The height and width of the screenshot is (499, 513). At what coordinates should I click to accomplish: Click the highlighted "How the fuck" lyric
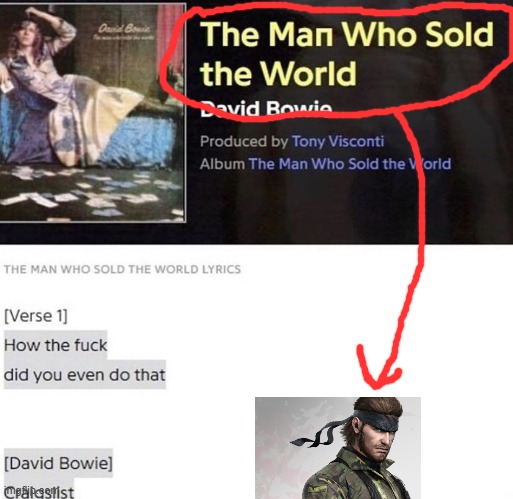point(55,345)
